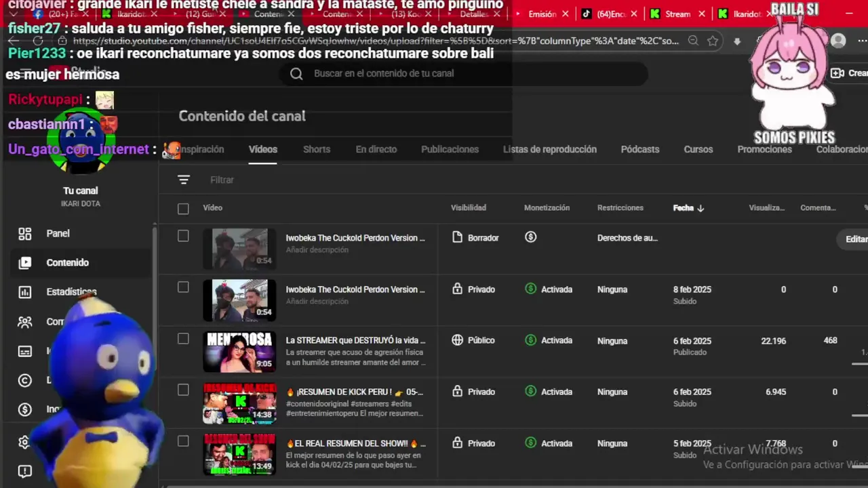Switch to the Cursos tab
Screen dimensions: 868x488
tap(698, 149)
